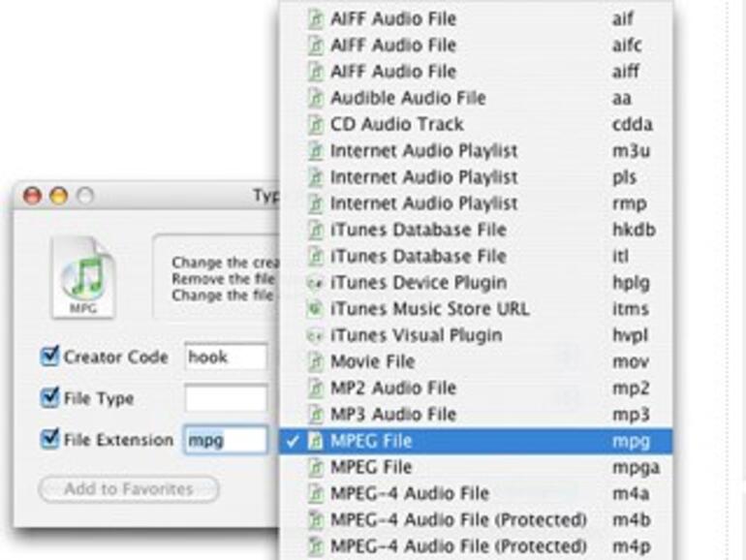Click the Movie File icon
Viewport: 746px width, 560px height.
(315, 361)
